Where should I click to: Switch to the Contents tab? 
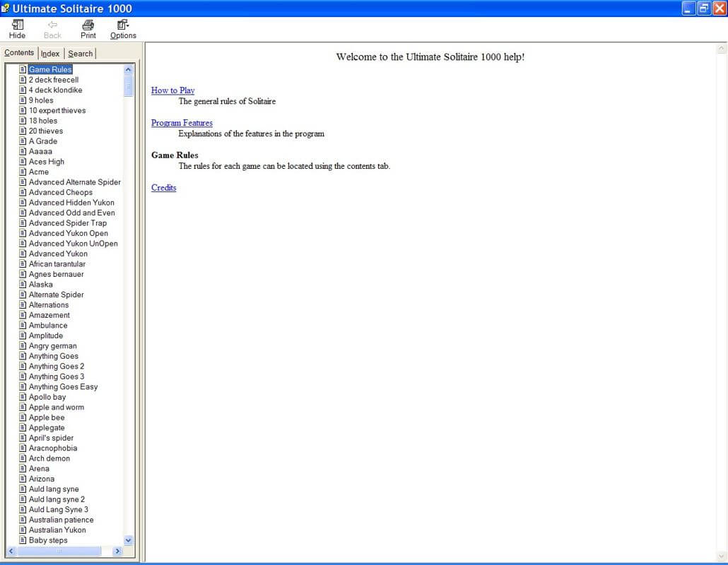click(19, 52)
